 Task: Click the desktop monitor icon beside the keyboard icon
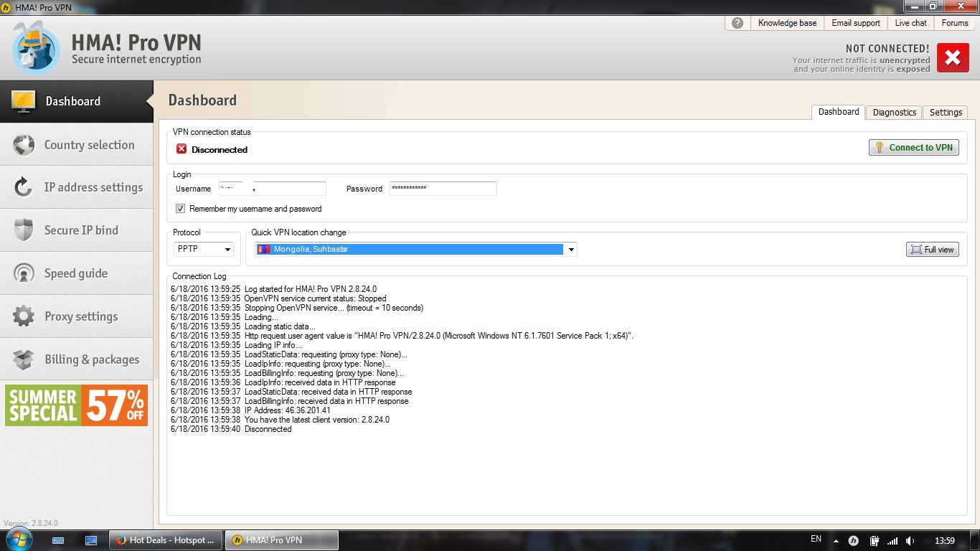pos(91,540)
